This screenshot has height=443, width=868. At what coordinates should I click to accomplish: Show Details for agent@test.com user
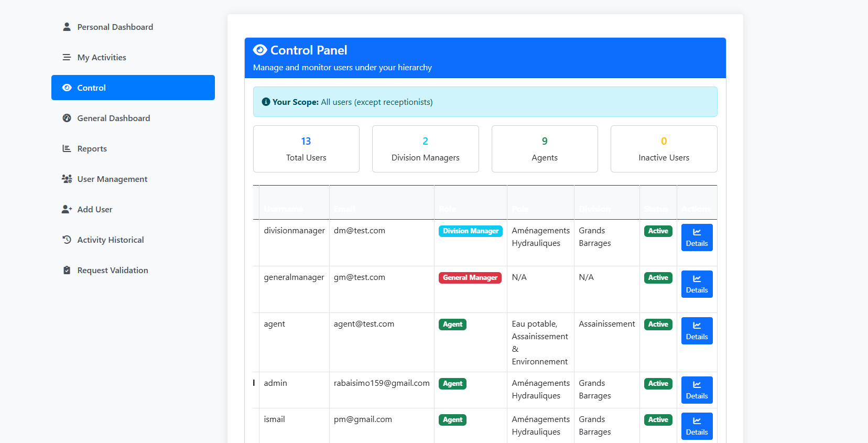tap(697, 331)
